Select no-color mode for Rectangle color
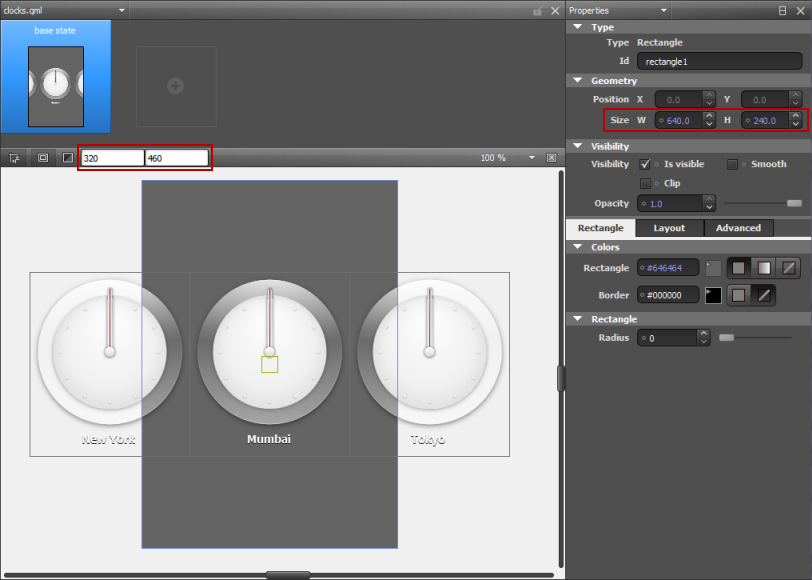This screenshot has width=812, height=580. click(x=789, y=268)
